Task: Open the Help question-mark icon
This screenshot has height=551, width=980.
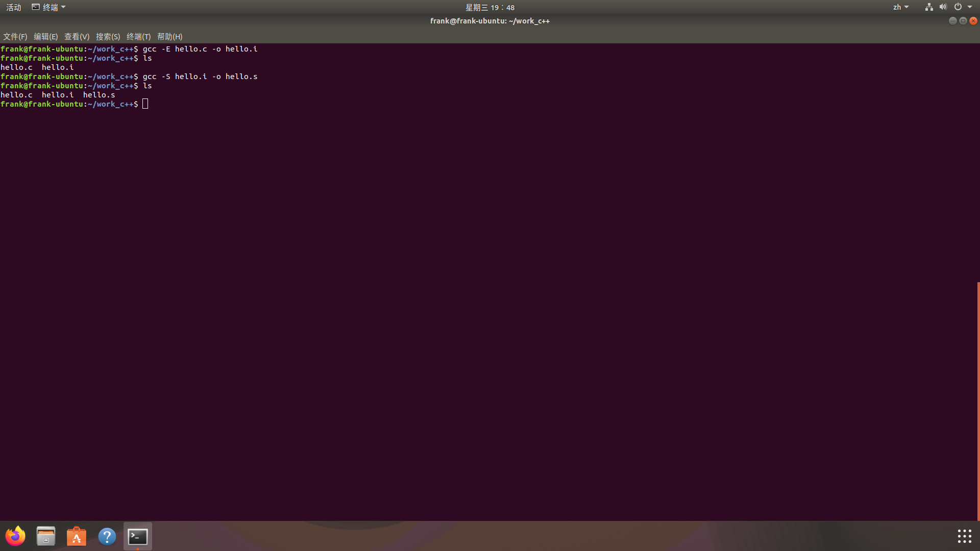Action: [x=107, y=536]
